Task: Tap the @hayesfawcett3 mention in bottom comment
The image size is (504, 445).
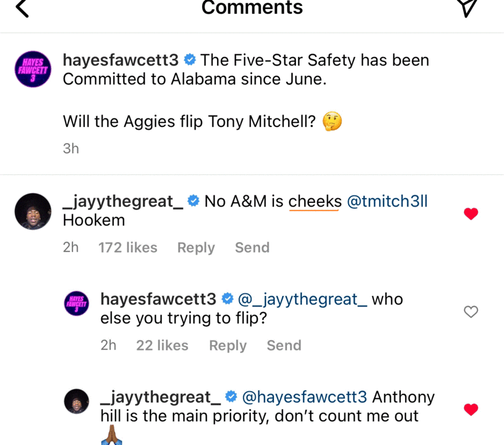Action: coord(304,397)
